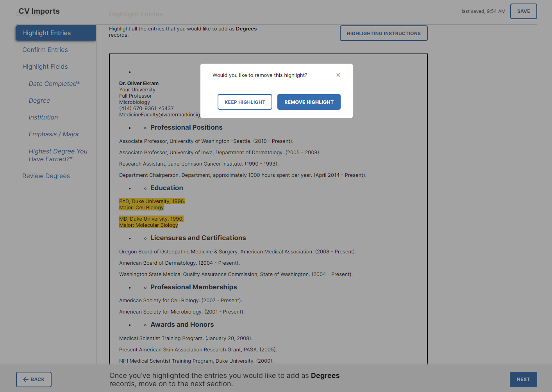
Task: Select the Date Completed field step
Action: click(x=54, y=84)
